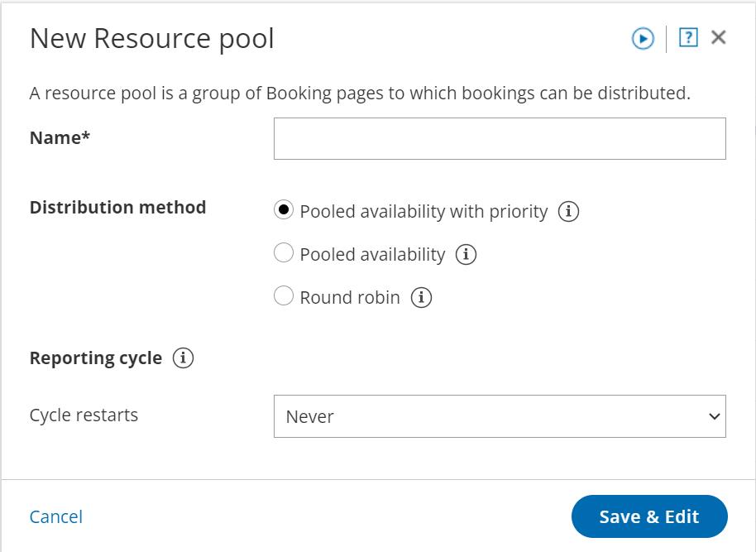Expand the dropdown showing Never
The height and width of the screenshot is (552, 756).
499,416
